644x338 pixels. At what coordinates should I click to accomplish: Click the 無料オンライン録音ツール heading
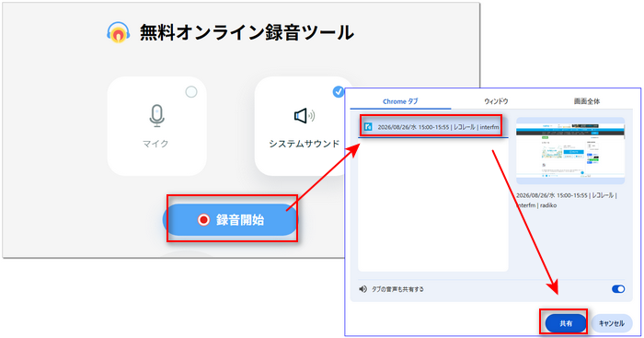tap(247, 32)
